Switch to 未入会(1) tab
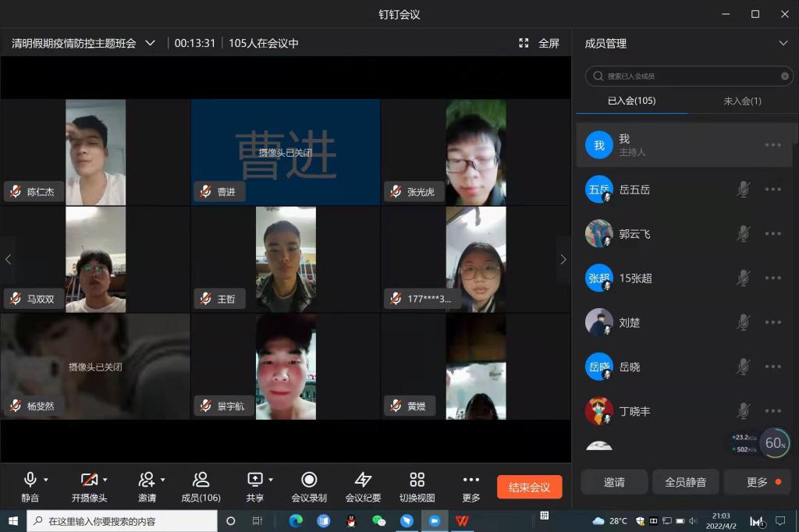 (x=743, y=101)
